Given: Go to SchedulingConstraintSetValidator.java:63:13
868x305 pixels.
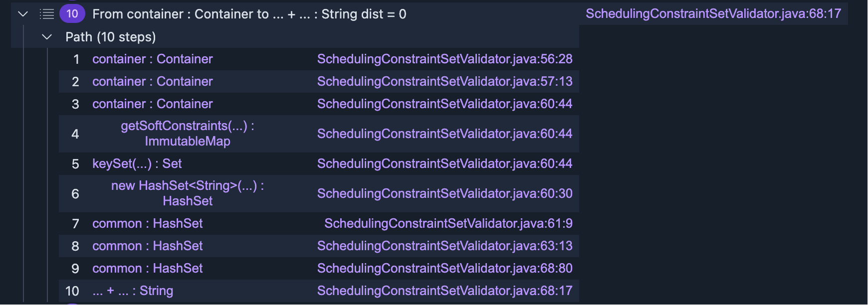Looking at the screenshot, I should 444,246.
